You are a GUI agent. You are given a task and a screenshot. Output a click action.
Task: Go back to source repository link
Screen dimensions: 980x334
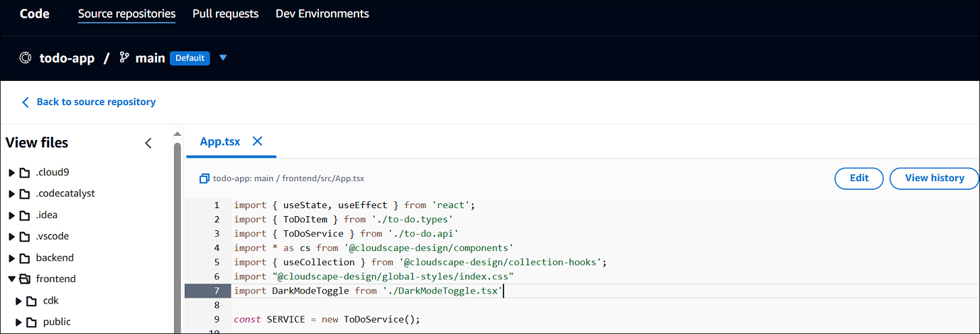96,102
